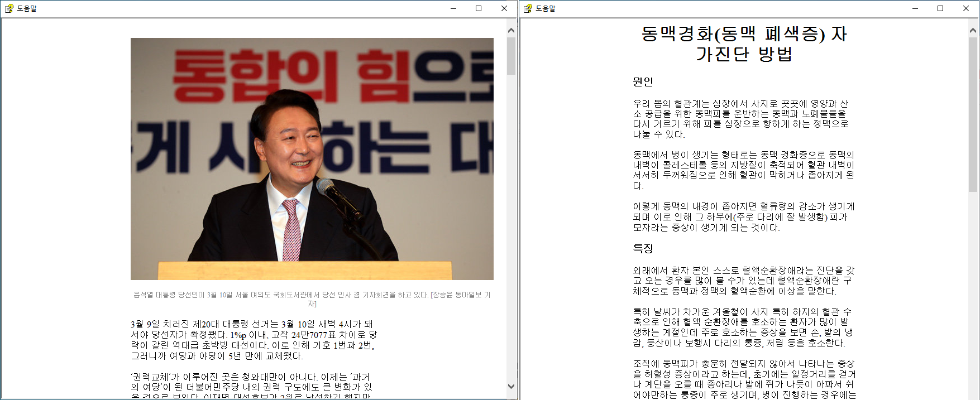Viewport: 980px width, 400px height.
Task: Click the news photo of man at podium
Action: pos(312,159)
